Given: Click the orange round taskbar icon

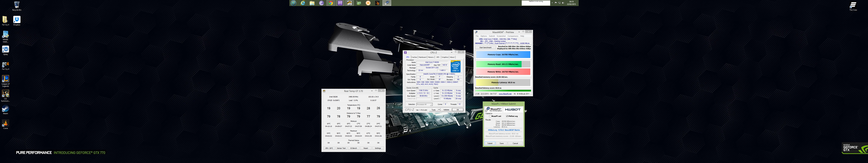Looking at the screenshot, I should (x=368, y=3).
